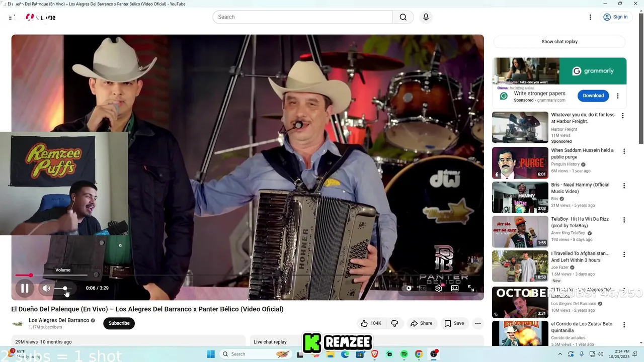
Task: Seek on the video progress bar
Action: tap(248, 275)
